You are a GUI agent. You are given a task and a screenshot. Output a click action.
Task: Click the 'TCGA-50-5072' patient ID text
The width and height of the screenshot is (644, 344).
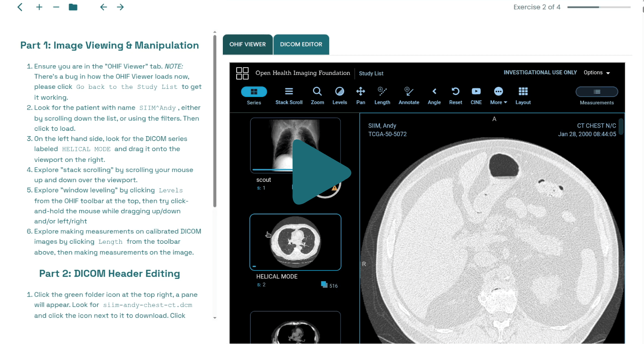click(387, 134)
